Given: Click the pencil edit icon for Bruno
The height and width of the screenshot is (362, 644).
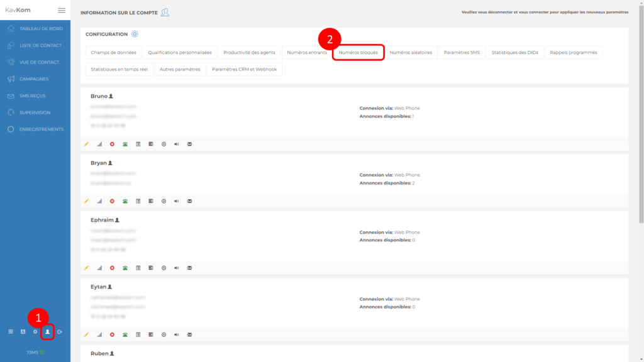Looking at the screenshot, I should point(86,144).
